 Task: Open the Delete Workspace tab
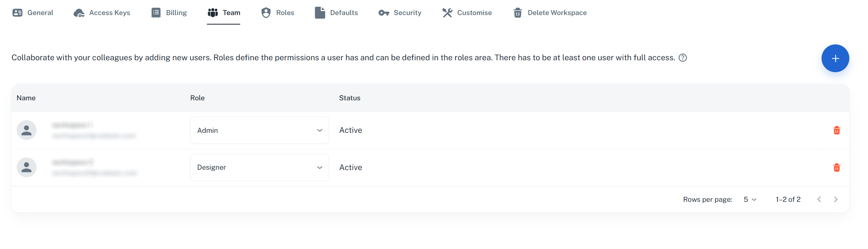click(x=550, y=13)
